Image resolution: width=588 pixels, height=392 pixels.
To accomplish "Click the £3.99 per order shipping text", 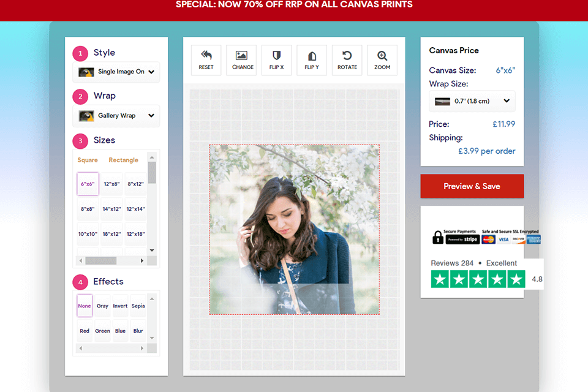I will coord(487,151).
